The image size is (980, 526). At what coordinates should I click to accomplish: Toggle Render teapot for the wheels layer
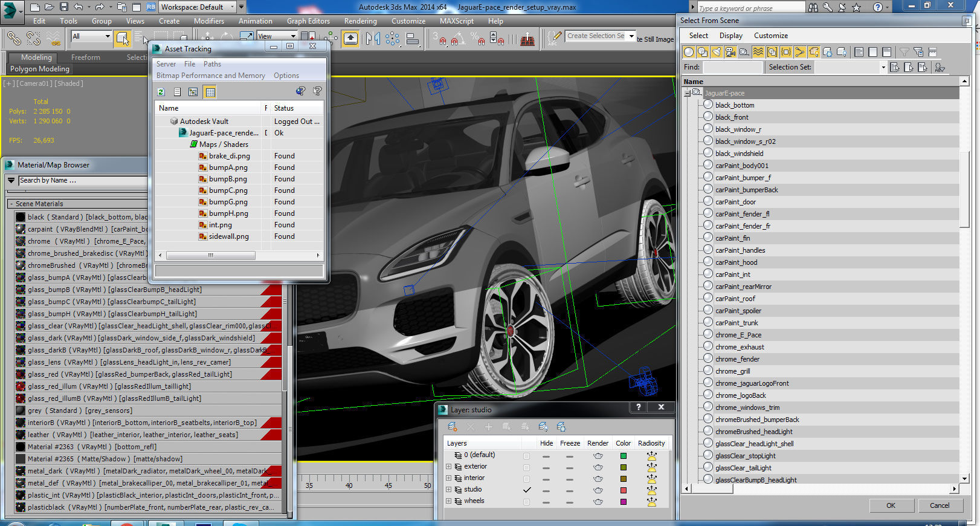[x=598, y=502]
